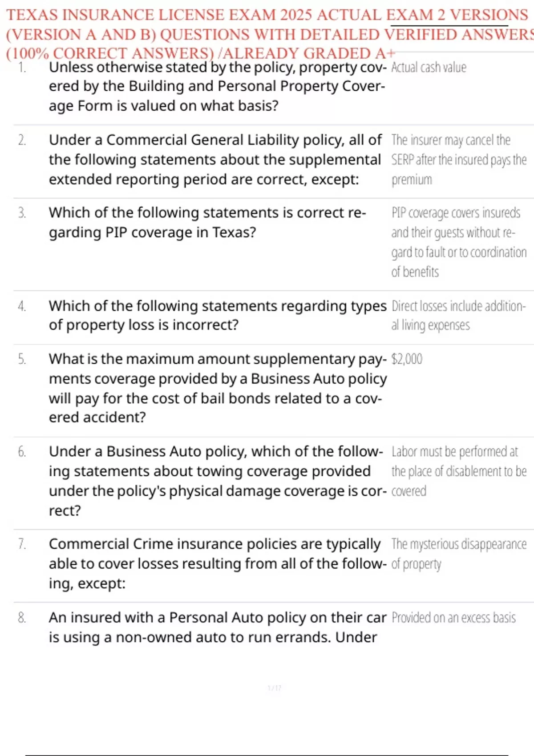This screenshot has height=756, width=534.
Task: Click the Commercial Crime insurance question
Action: tap(217, 563)
